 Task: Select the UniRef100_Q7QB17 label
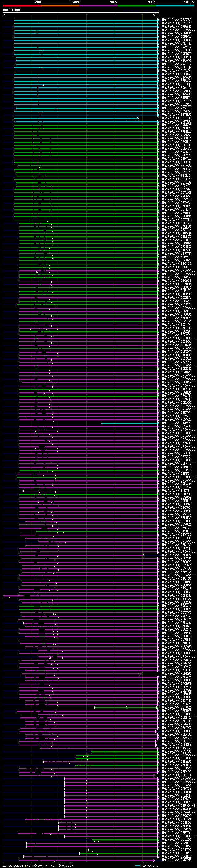(177, 765)
